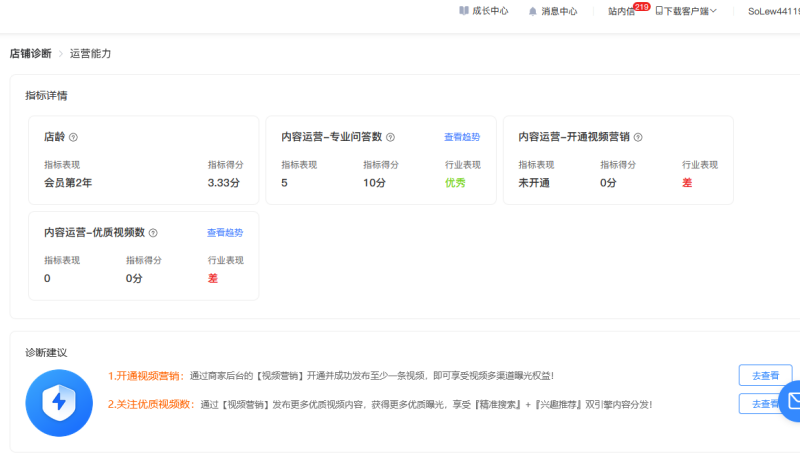Click the 下载客户端 device icon
The image size is (800, 456).
(x=659, y=11)
